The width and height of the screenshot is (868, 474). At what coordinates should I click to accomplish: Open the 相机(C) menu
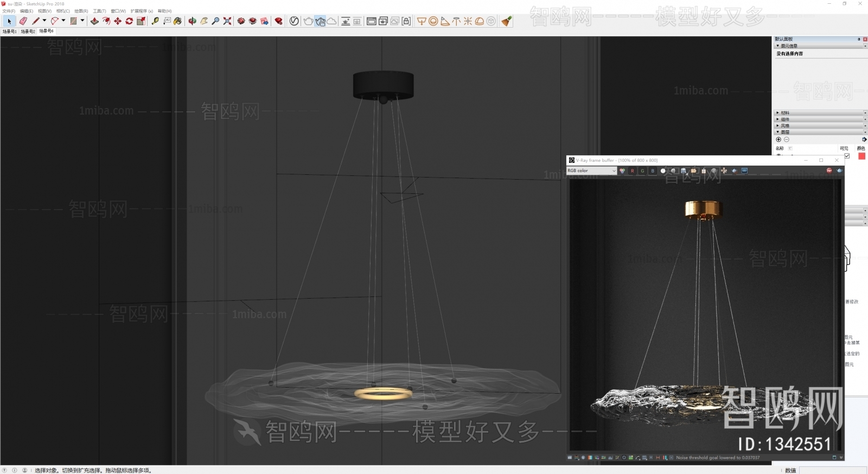click(x=63, y=11)
